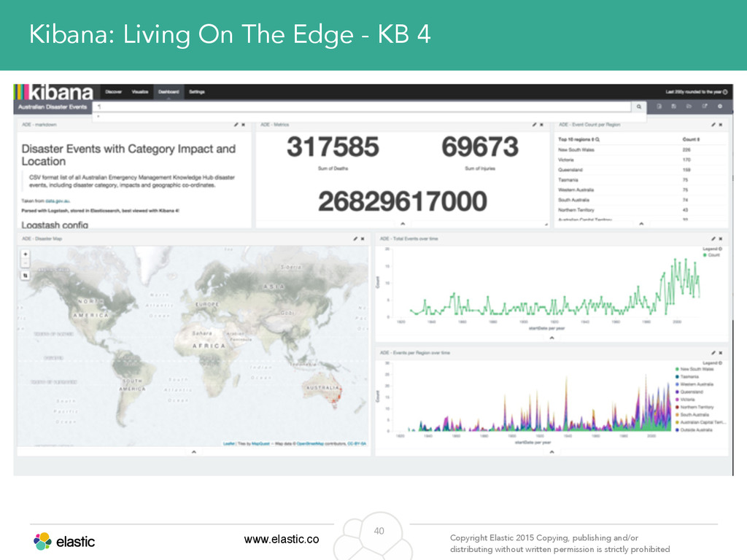Open the time picker 'Last 200y rounded to the year'
747x560 pixels.
[x=697, y=92]
